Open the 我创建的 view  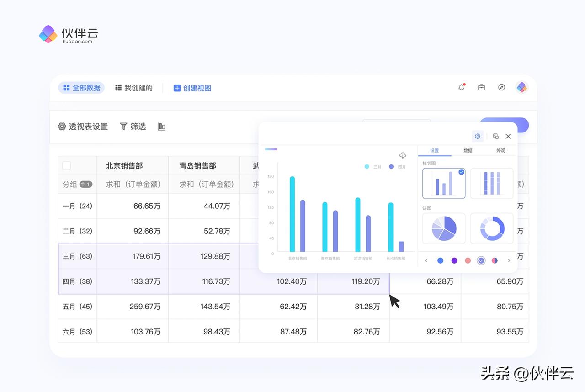coord(133,88)
